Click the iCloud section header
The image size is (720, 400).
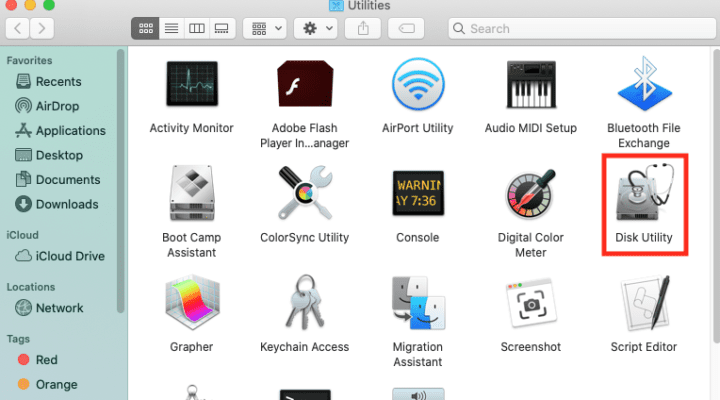(22, 235)
